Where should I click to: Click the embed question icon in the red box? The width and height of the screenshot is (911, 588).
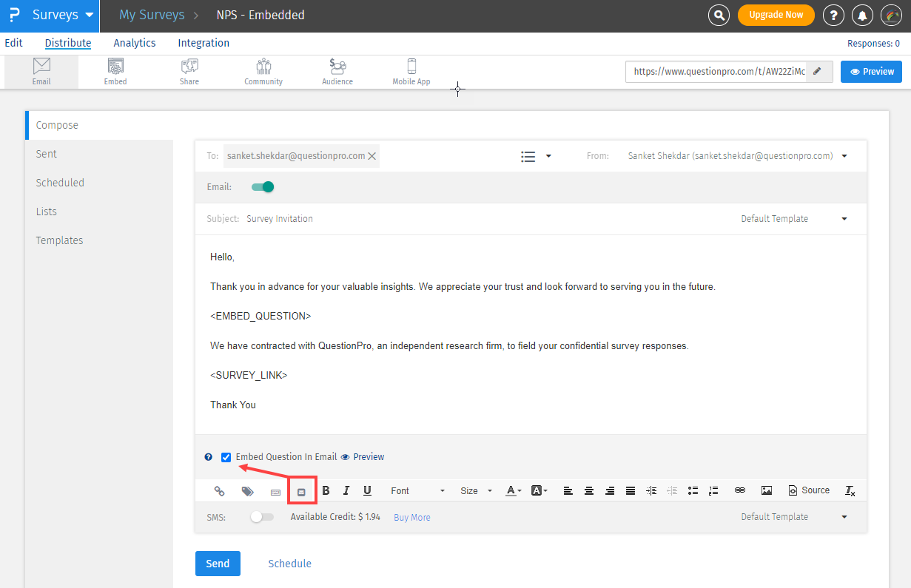pos(301,491)
